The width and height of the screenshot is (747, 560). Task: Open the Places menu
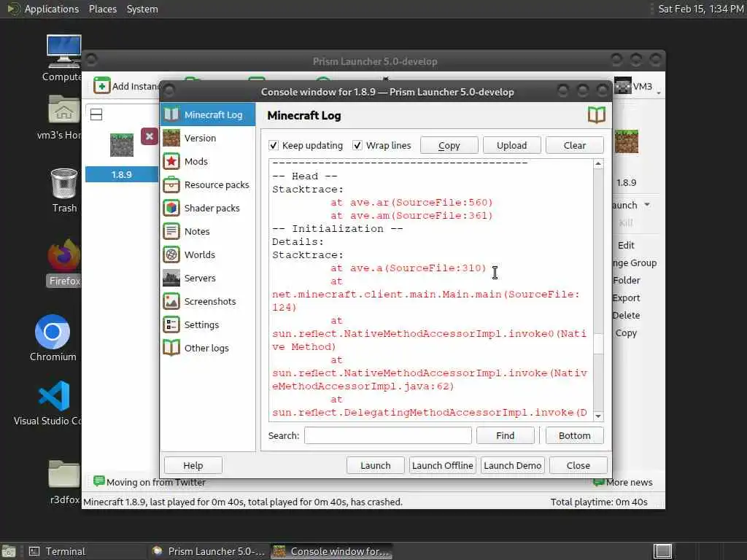coord(102,9)
